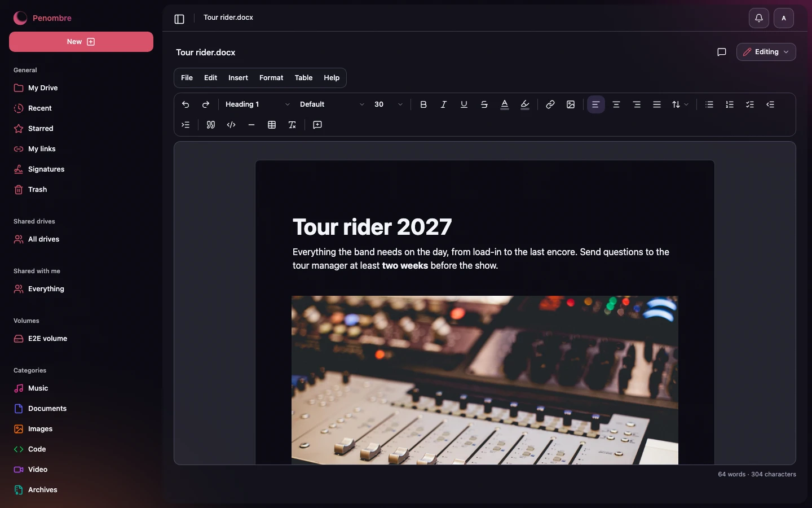The height and width of the screenshot is (508, 812).
Task: Insert a code block
Action: [231, 125]
